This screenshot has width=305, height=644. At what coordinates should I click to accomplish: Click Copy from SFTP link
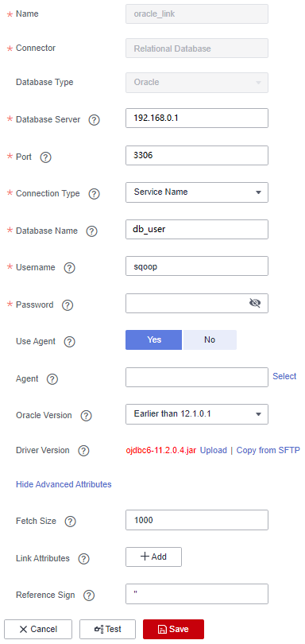(268, 450)
